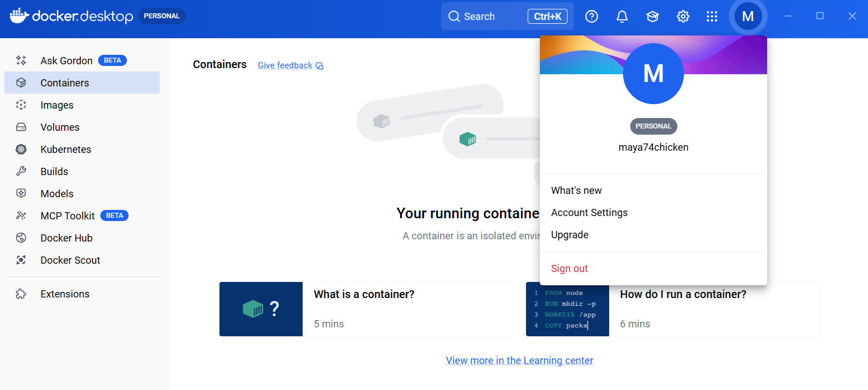Click the Upgrade menu option

570,235
